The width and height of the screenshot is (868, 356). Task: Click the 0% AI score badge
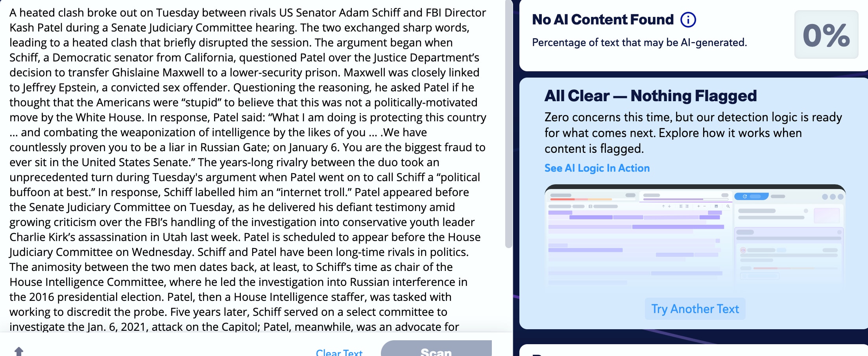[826, 35]
